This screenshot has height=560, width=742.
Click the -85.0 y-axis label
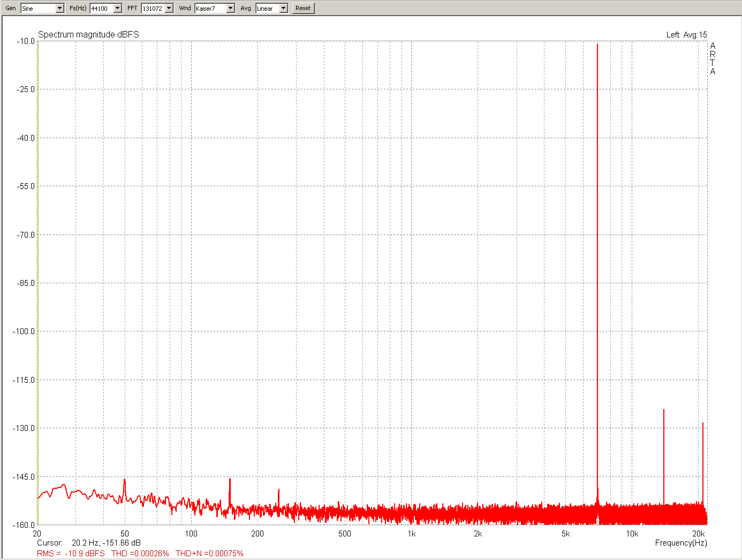tap(26, 283)
